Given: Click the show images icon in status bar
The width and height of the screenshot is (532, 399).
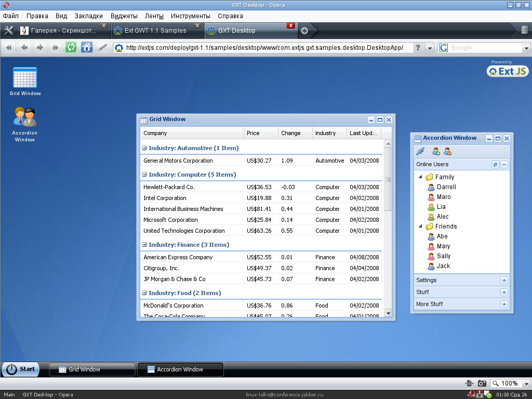Looking at the screenshot, I should (x=470, y=383).
